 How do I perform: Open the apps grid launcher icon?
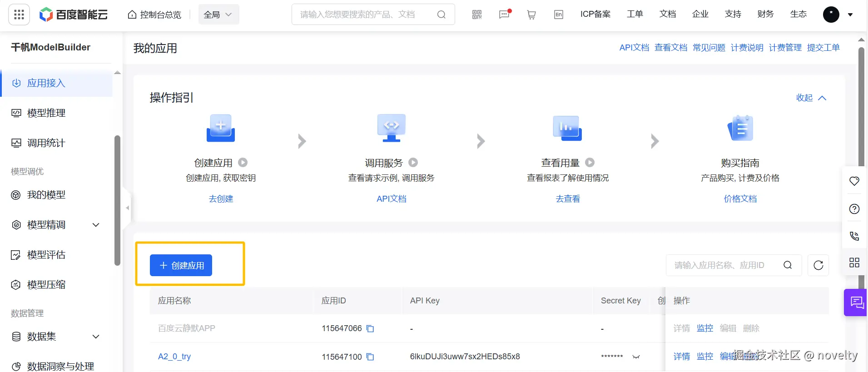pyautogui.click(x=19, y=15)
